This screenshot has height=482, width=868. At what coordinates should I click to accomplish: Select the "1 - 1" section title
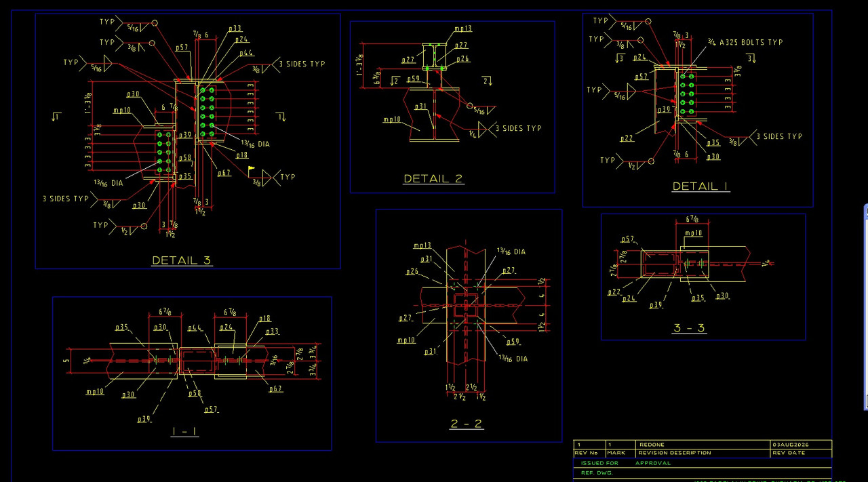[x=185, y=431]
